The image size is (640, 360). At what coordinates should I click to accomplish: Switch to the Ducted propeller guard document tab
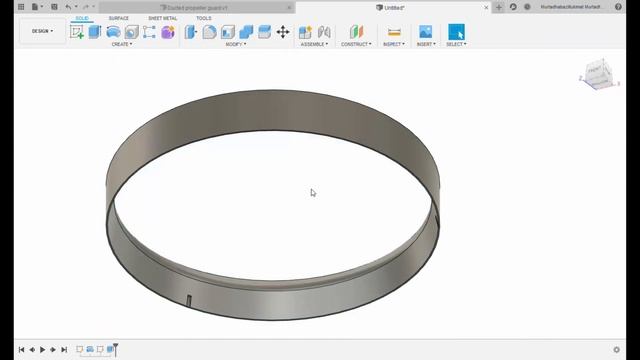(197, 7)
